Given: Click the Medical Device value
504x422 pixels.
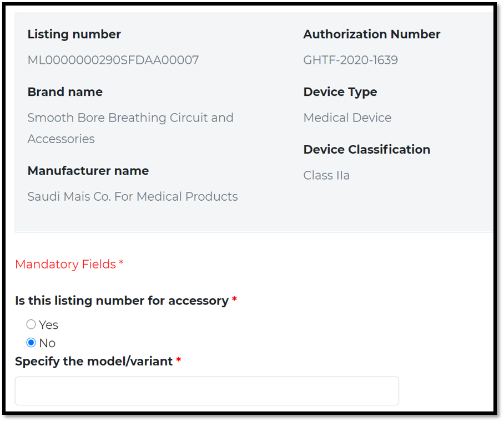Looking at the screenshot, I should tap(347, 118).
